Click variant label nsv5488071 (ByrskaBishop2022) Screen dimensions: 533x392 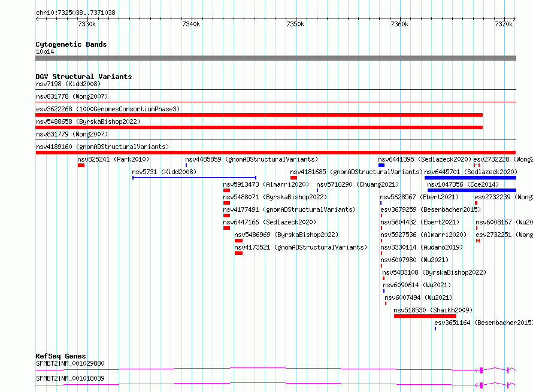coord(275,197)
